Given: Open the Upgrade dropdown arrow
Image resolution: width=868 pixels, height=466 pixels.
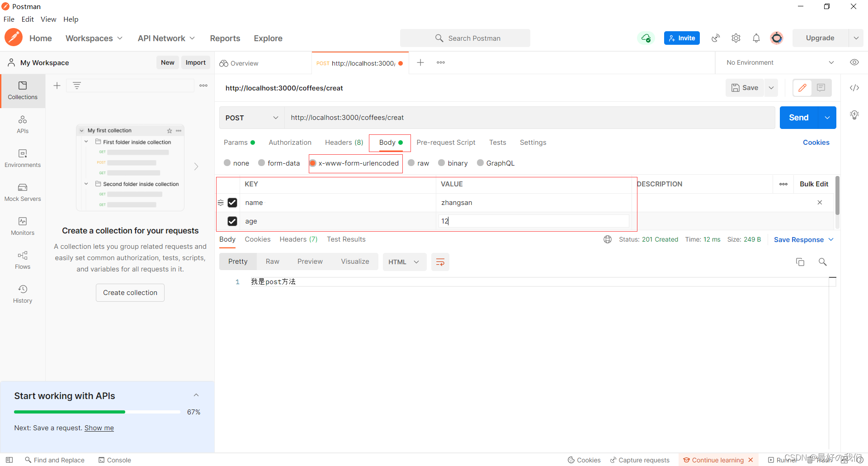Looking at the screenshot, I should [856, 38].
